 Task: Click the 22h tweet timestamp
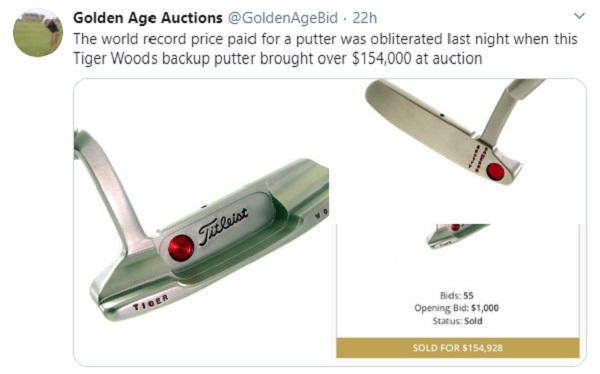click(365, 18)
